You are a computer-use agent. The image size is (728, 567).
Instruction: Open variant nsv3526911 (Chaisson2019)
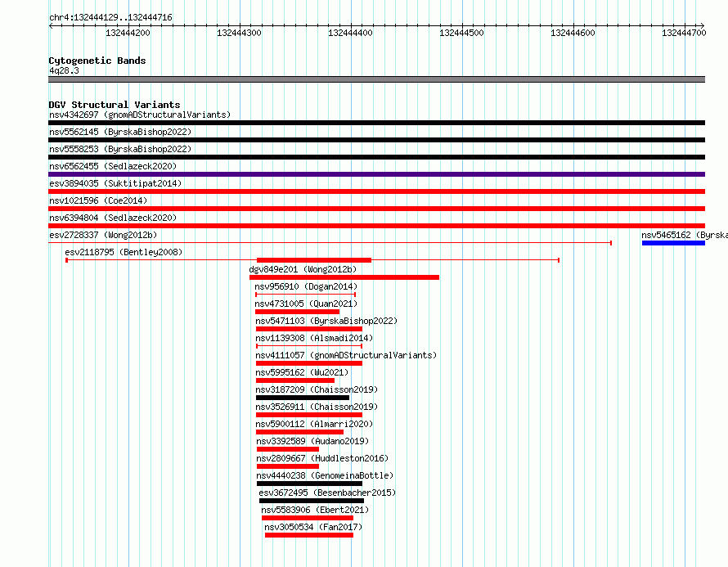[317, 407]
